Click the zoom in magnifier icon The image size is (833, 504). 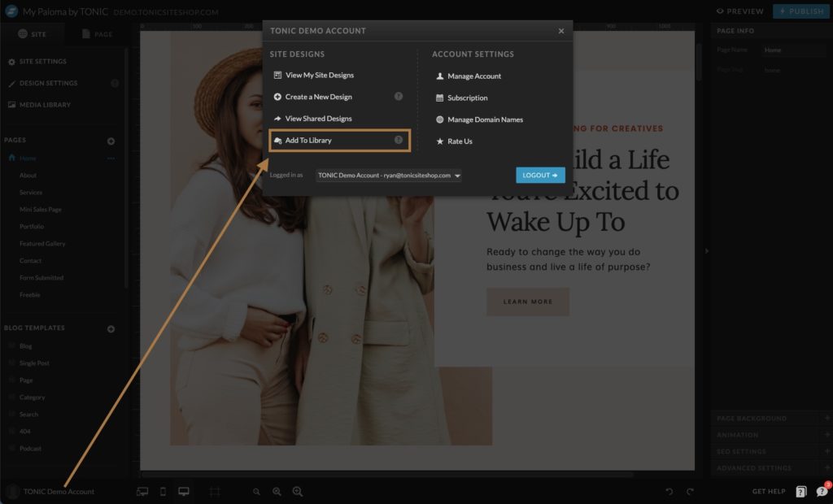298,492
